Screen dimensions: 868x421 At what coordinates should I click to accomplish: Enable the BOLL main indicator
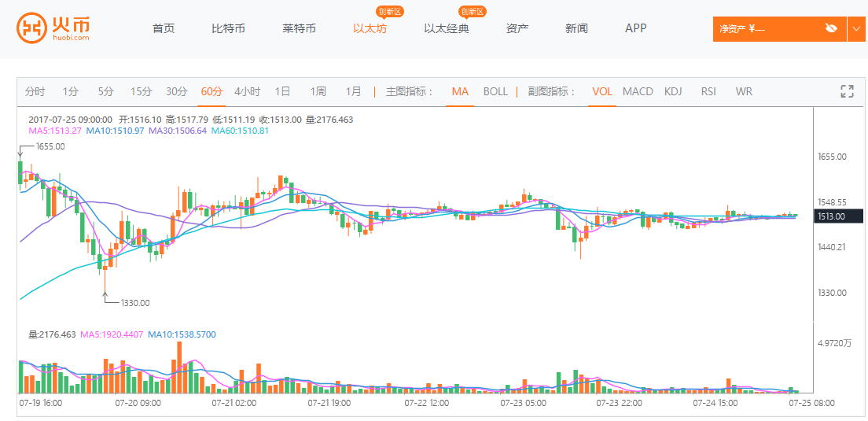pyautogui.click(x=495, y=91)
